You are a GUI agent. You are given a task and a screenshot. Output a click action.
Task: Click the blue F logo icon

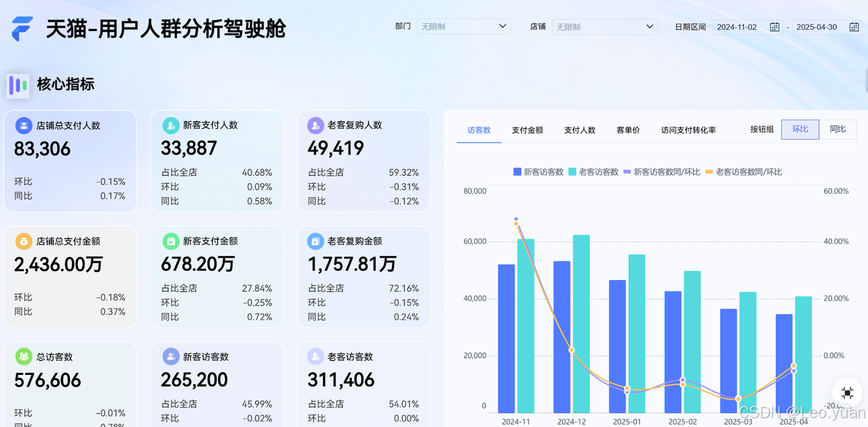(22, 29)
